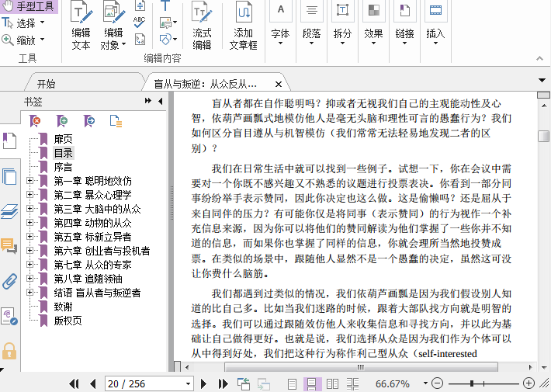
Task: Close the 盲从与叛逆 document tab
Action: click(279, 84)
